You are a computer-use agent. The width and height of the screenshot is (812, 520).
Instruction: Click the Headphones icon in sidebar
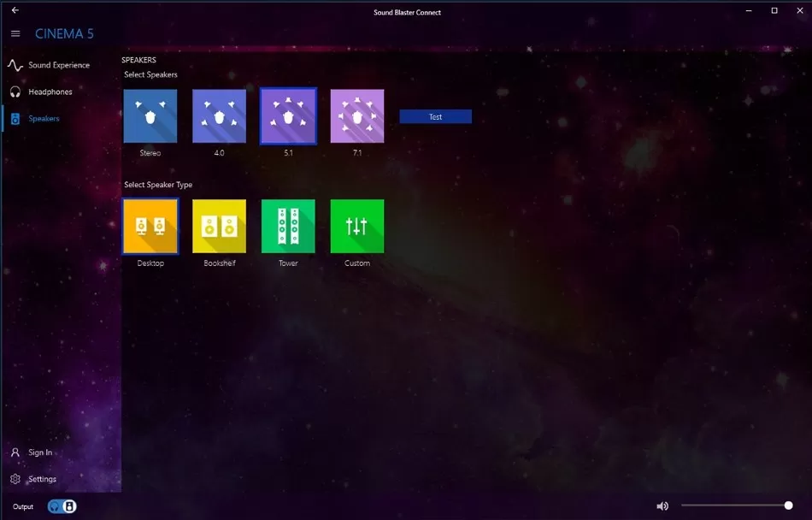point(15,92)
